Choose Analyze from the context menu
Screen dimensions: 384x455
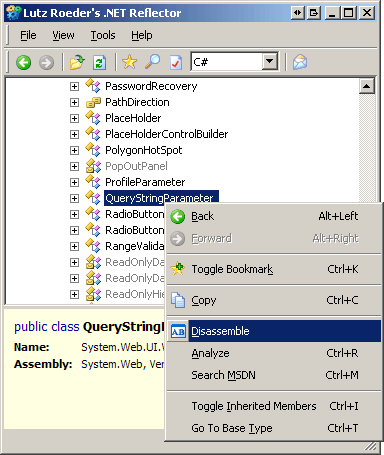274,353
